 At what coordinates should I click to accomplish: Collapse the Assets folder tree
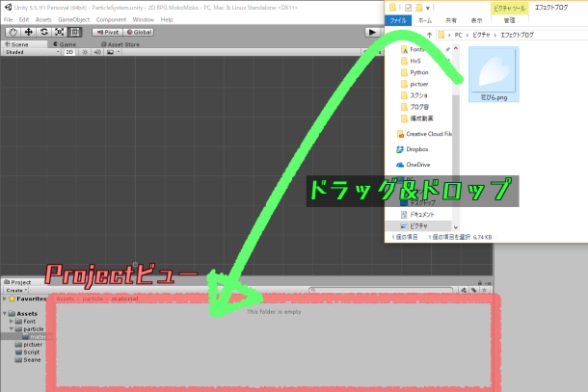(5, 313)
